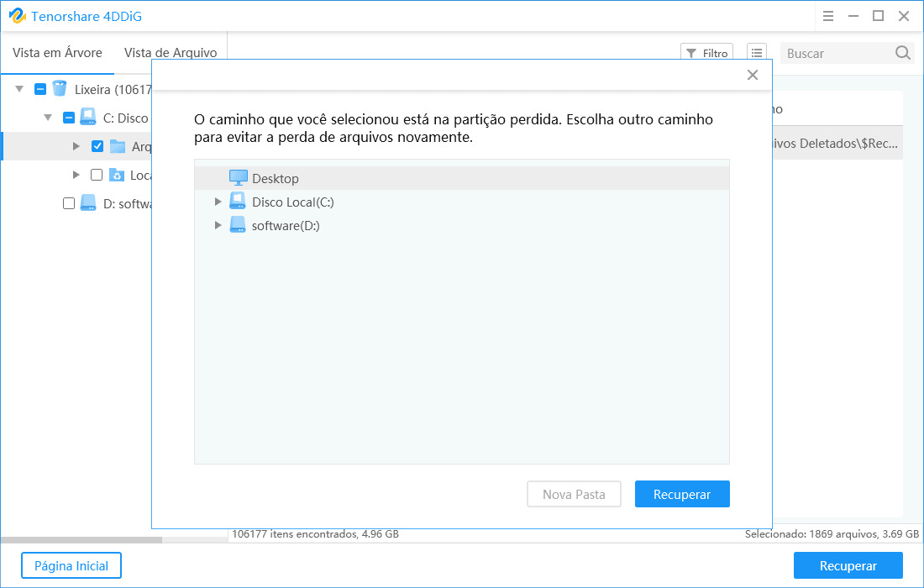Click the Nova Pasta button
Viewport: 924px width, 588px height.
coord(574,494)
